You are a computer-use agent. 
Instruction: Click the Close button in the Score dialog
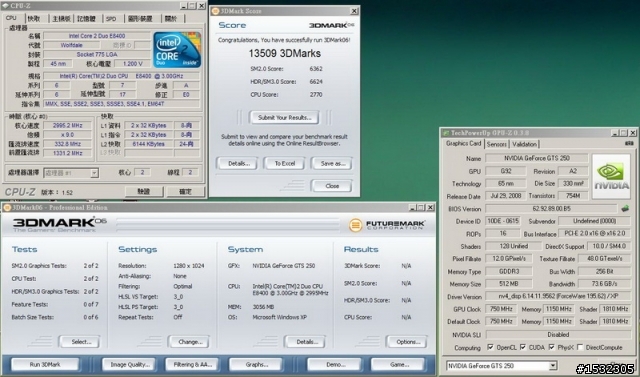[x=331, y=186]
